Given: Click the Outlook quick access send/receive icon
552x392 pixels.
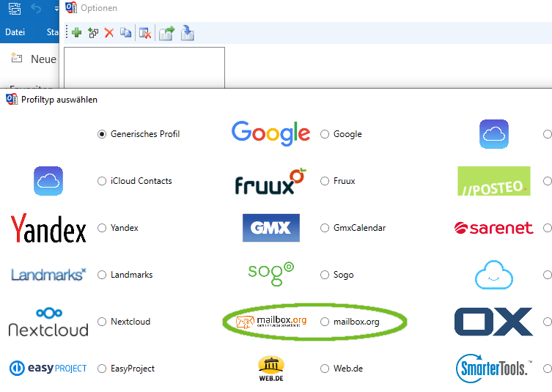Looking at the screenshot, I should 15,9.
